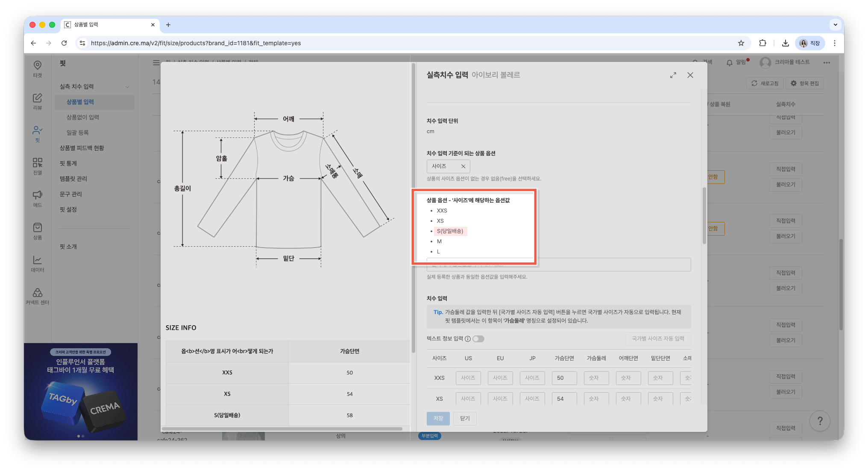Collapse the 실측 치수 입력 menu chevron
This screenshot has height=472, width=868.
tap(127, 87)
